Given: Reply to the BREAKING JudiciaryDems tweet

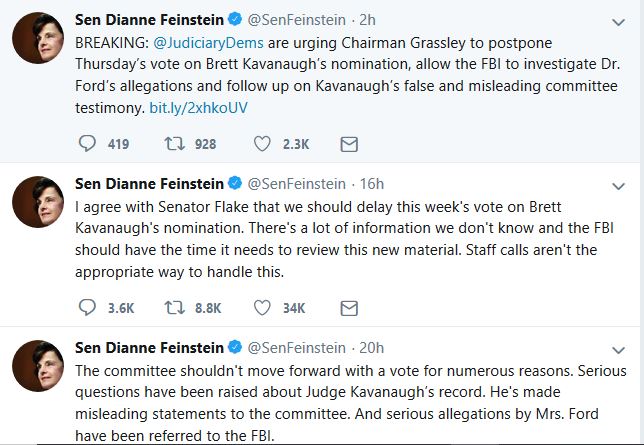Looking at the screenshot, I should click(x=86, y=144).
